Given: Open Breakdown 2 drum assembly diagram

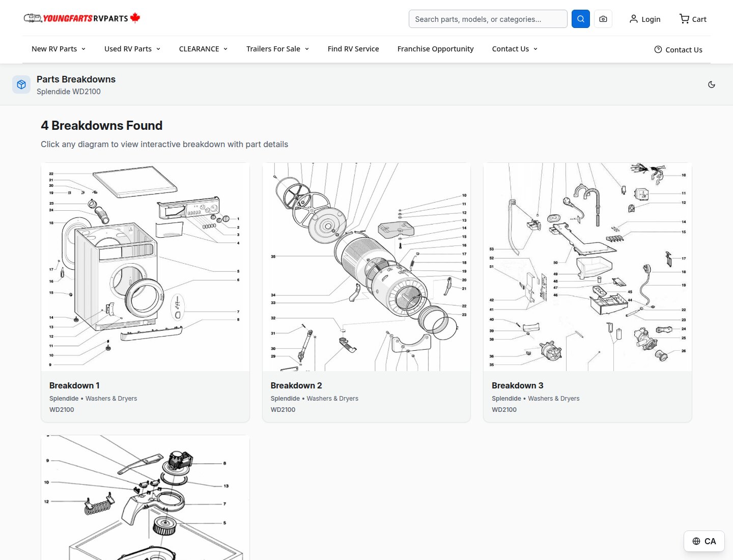Looking at the screenshot, I should (x=366, y=267).
